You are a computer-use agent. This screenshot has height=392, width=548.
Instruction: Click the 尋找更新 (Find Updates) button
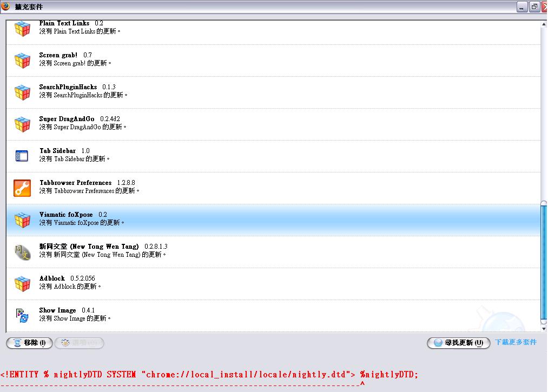(459, 343)
